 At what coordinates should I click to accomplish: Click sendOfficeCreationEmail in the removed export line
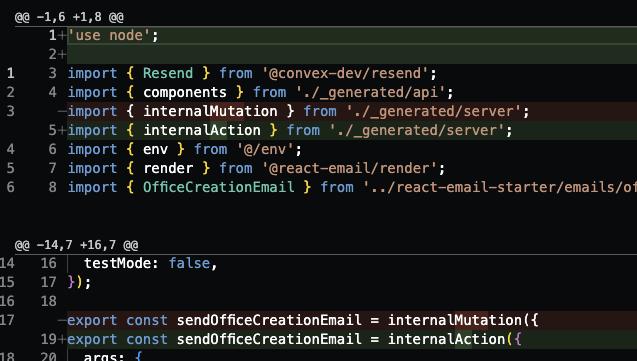coord(269,320)
